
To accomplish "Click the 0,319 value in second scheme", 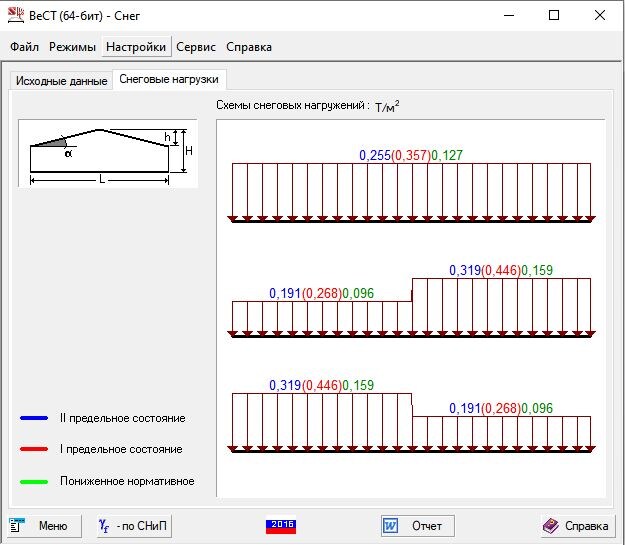I will coord(465,270).
